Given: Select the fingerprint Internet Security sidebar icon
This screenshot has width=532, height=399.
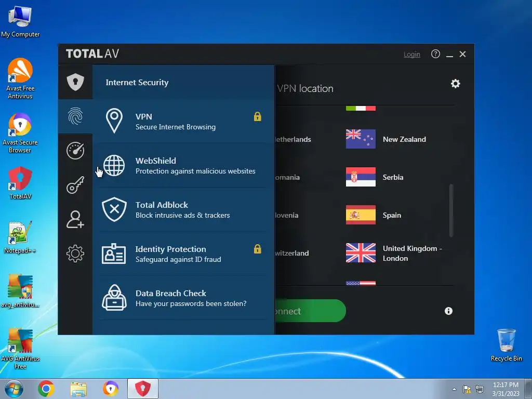Looking at the screenshot, I should point(75,116).
